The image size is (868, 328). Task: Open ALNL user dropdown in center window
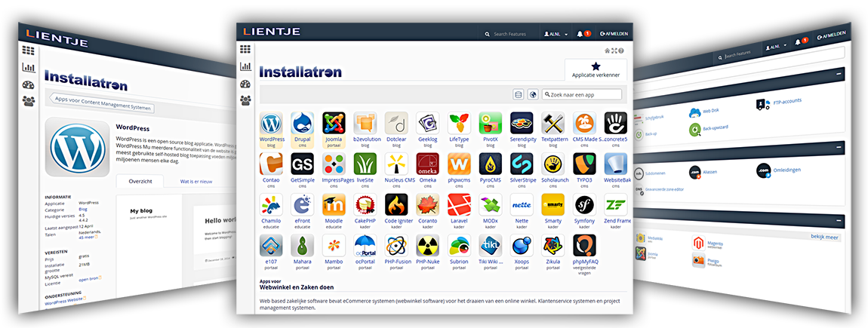(556, 34)
